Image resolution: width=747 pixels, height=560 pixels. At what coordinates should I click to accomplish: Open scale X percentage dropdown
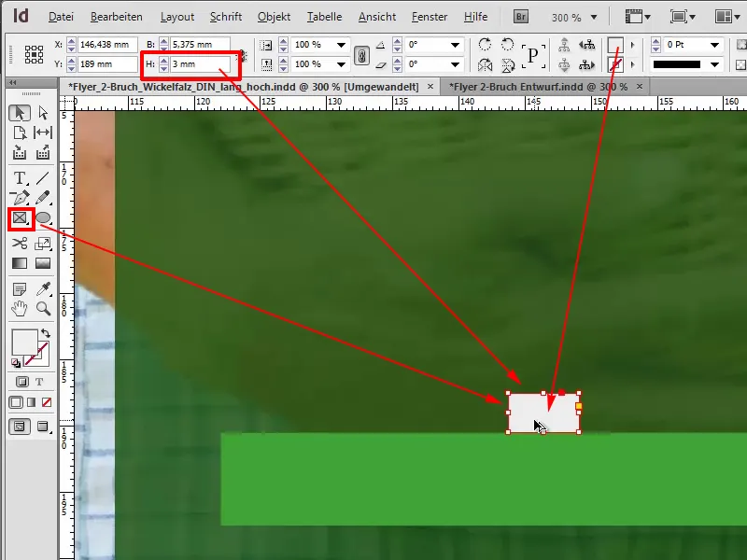(x=341, y=45)
